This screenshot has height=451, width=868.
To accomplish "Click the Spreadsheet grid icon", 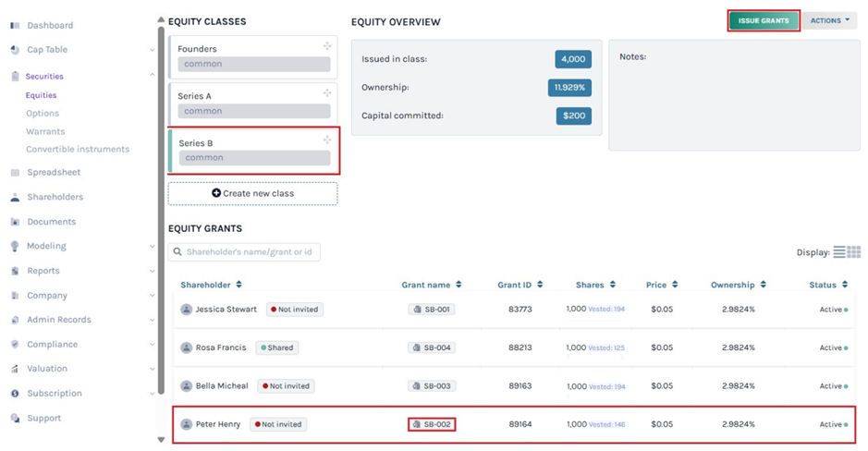I will 15,173.
